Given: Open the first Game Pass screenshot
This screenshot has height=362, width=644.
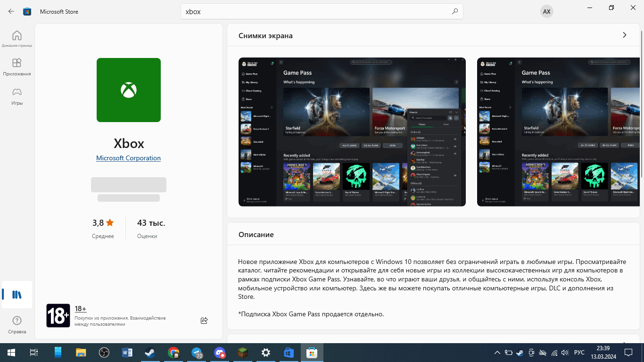Looking at the screenshot, I should pyautogui.click(x=352, y=132).
